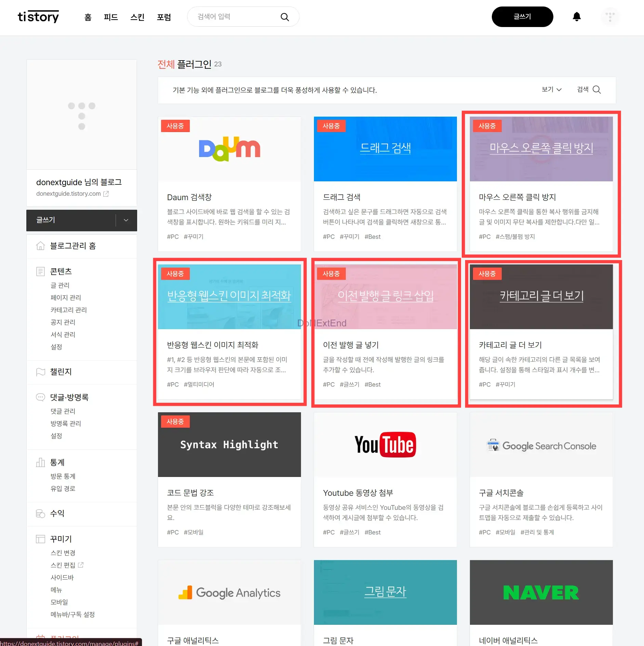Viewport: 644px width, 646px height.
Task: Open 페이지 관리 in sidebar
Action: click(66, 298)
